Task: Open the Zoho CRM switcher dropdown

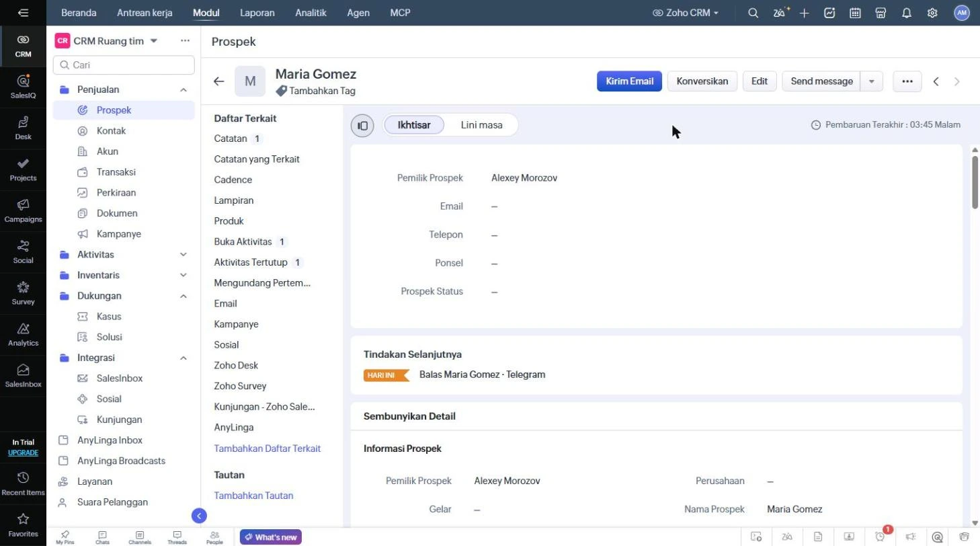Action: 686,13
